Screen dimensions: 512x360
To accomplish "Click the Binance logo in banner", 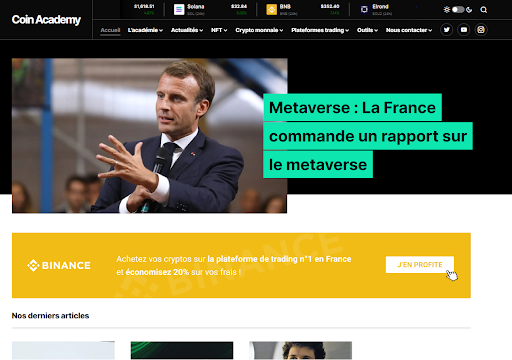I will click(x=59, y=265).
